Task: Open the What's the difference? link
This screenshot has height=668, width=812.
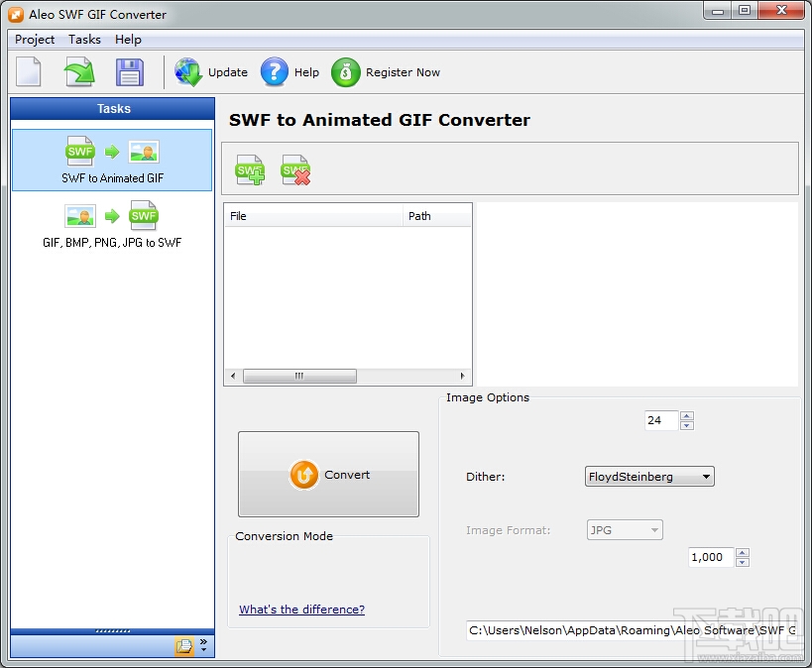Action: (302, 609)
